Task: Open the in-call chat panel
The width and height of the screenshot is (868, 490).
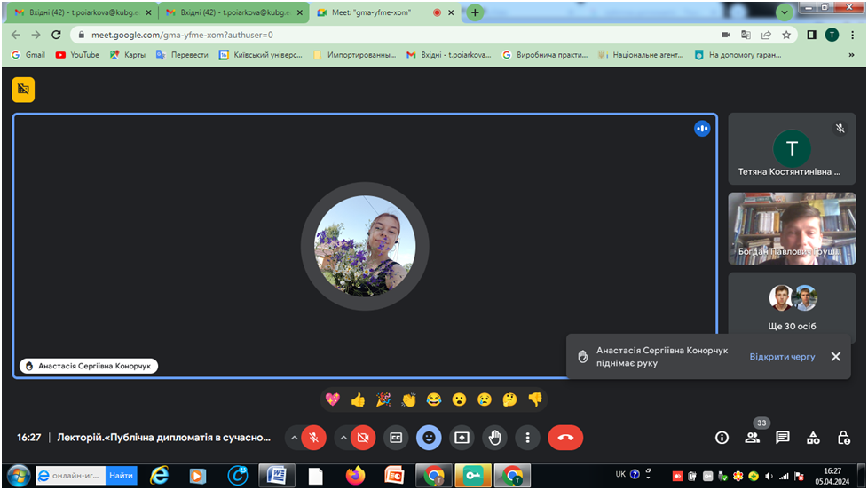Action: pyautogui.click(x=783, y=438)
